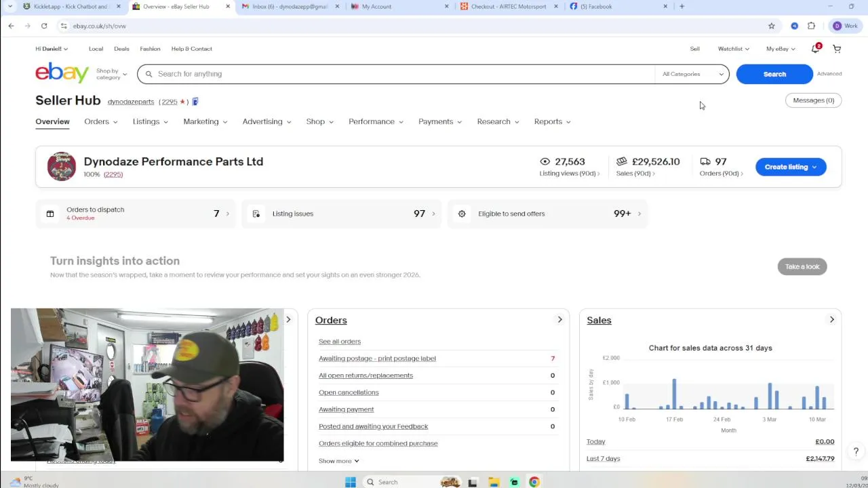
Task: Expand the Watchlist dropdown
Action: (x=734, y=49)
